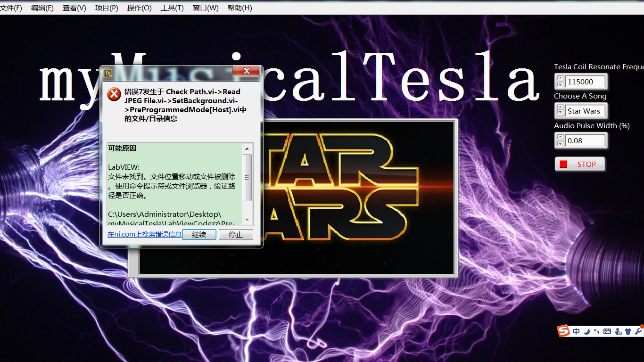Open the 窗口(W) menu
The image size is (644, 362).
(x=206, y=8)
